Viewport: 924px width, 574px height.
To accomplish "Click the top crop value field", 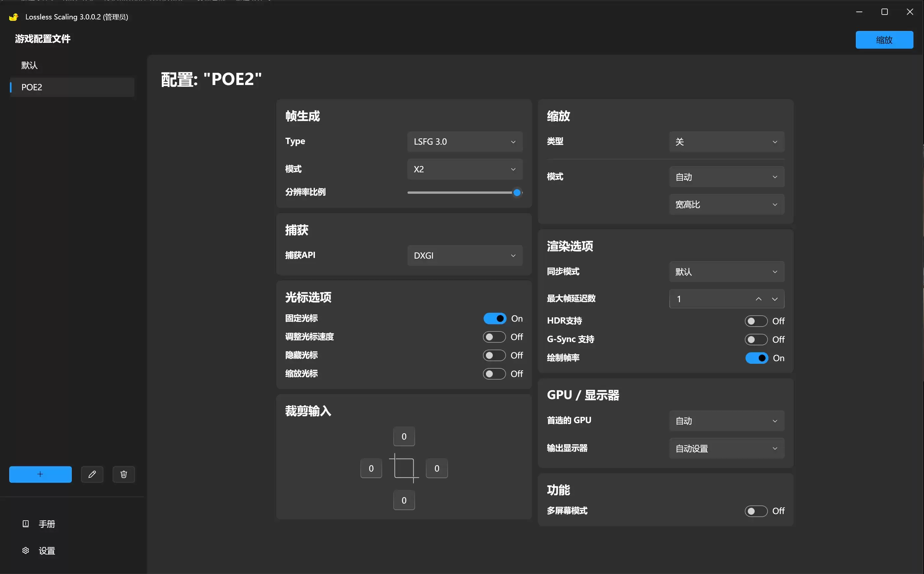I will (404, 437).
